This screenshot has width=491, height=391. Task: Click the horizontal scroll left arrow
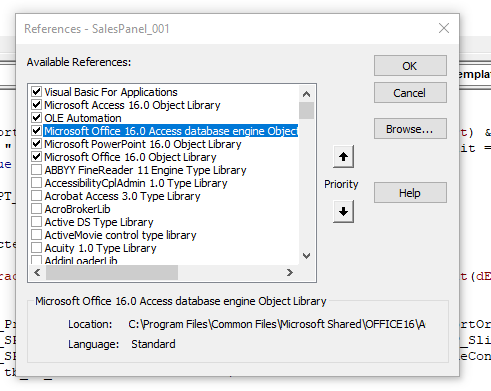click(x=37, y=273)
